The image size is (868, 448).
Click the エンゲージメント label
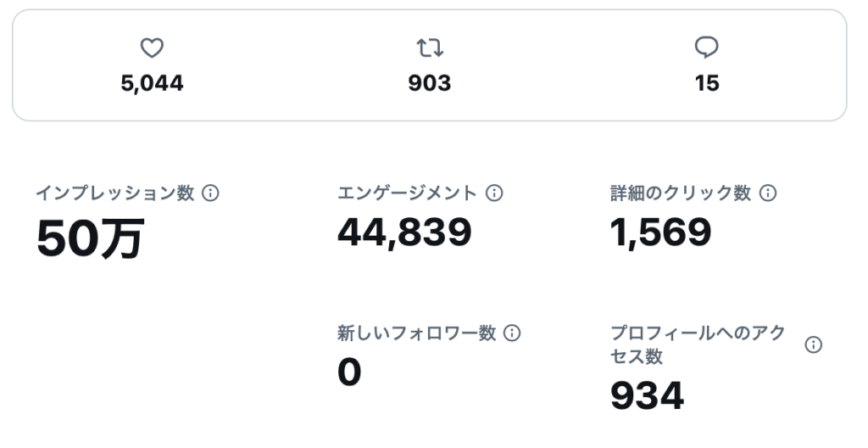click(x=408, y=193)
